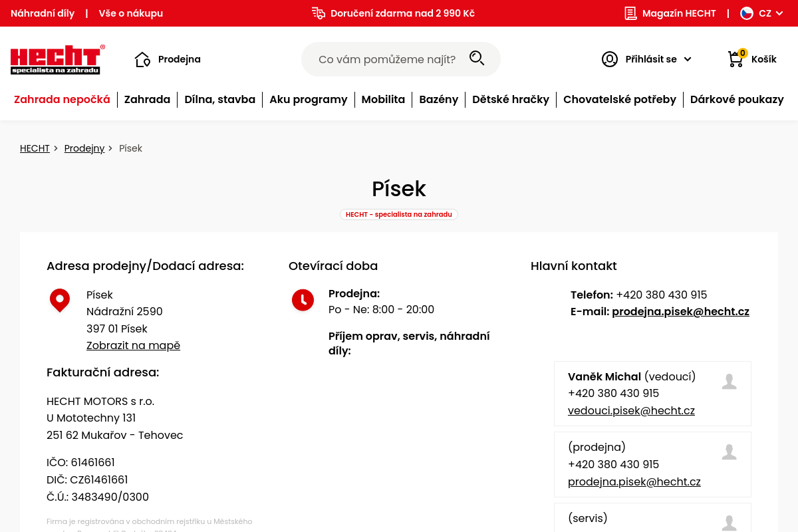This screenshot has width=798, height=532.
Task: Open the Dětské hračky menu
Action: [511, 100]
